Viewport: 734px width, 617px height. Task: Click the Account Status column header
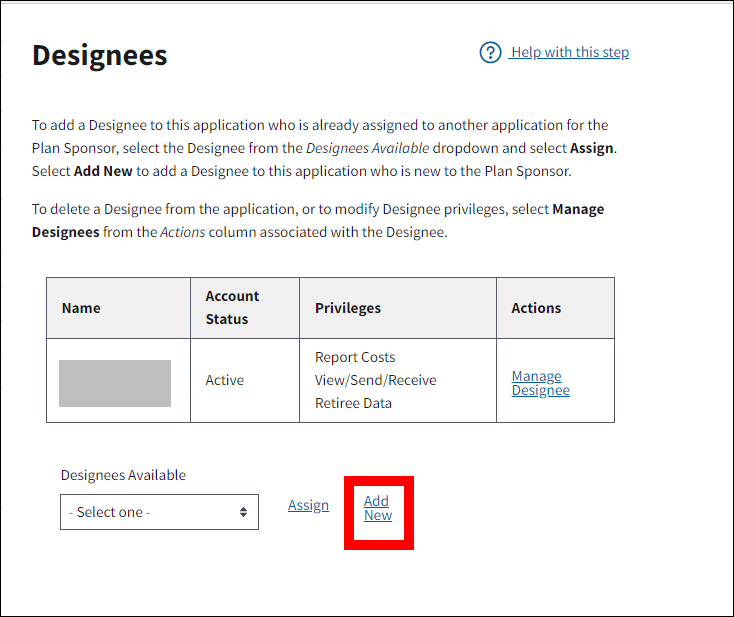tap(232, 308)
